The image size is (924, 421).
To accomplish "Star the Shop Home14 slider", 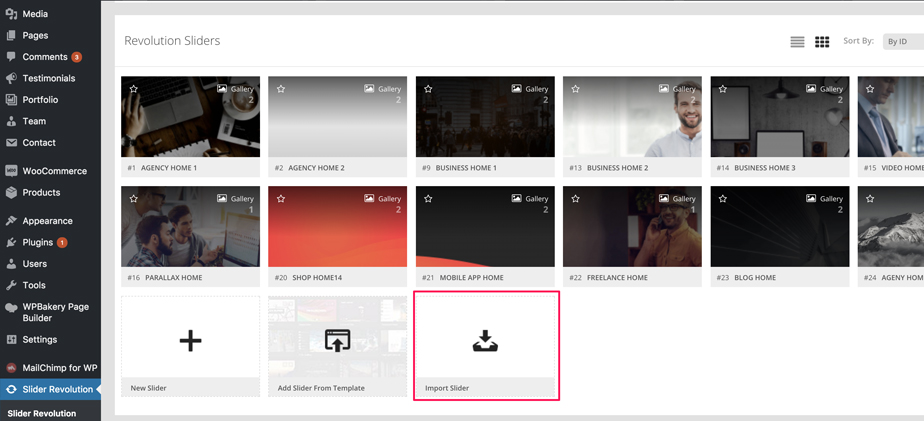I will point(281,199).
